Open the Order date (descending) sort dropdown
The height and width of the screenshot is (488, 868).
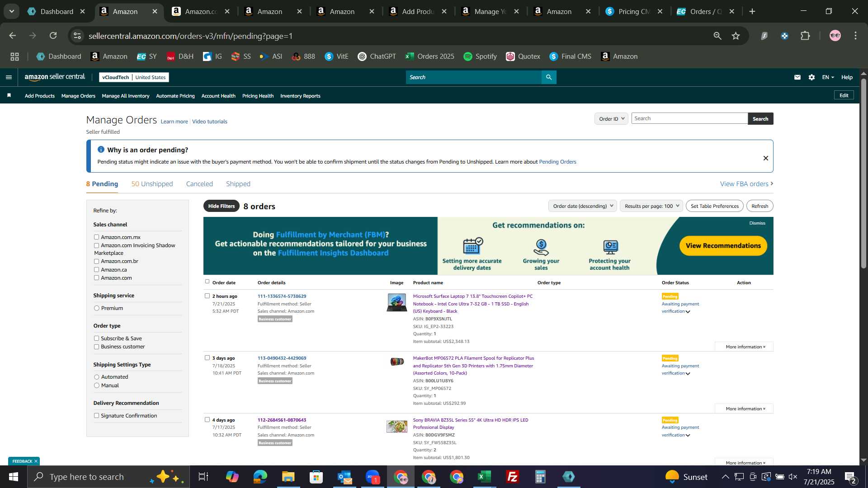583,206
